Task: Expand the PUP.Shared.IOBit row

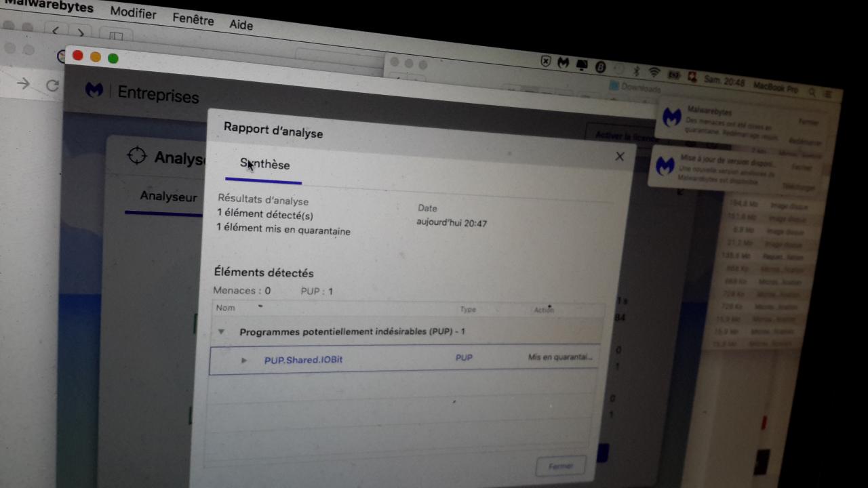Action: point(244,359)
